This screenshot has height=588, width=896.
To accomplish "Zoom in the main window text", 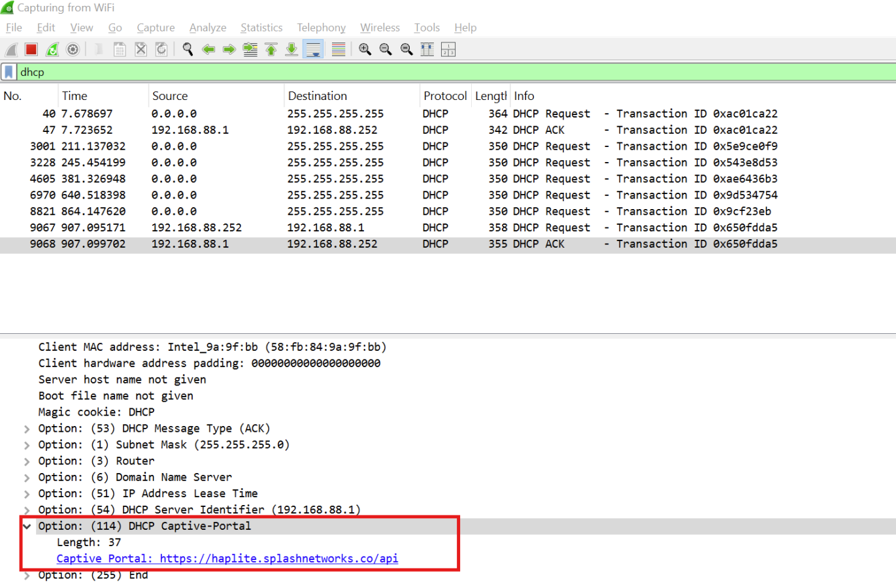I will (x=365, y=50).
